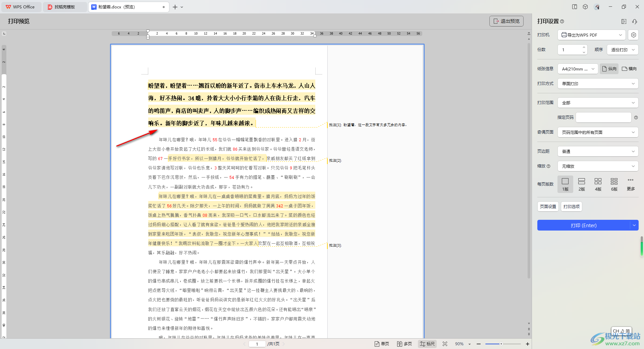This screenshot has height=349, width=644.
Task: Open the scaling dropdown 无缩放
Action: [x=598, y=166]
